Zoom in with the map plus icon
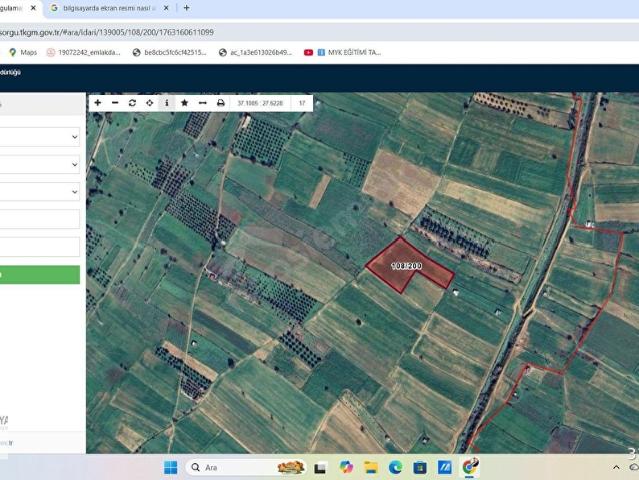 click(98, 103)
